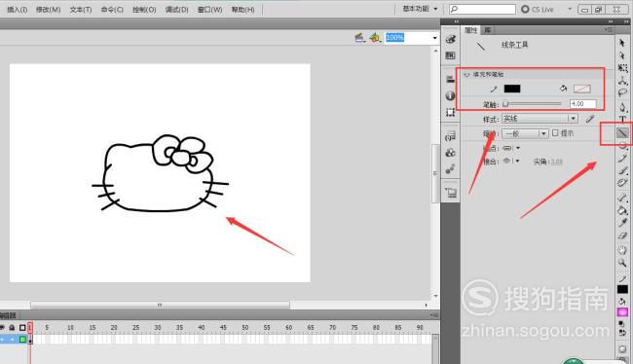The width and height of the screenshot is (633, 364).
Task: Edit stroke style with pencil icon
Action: [590, 119]
